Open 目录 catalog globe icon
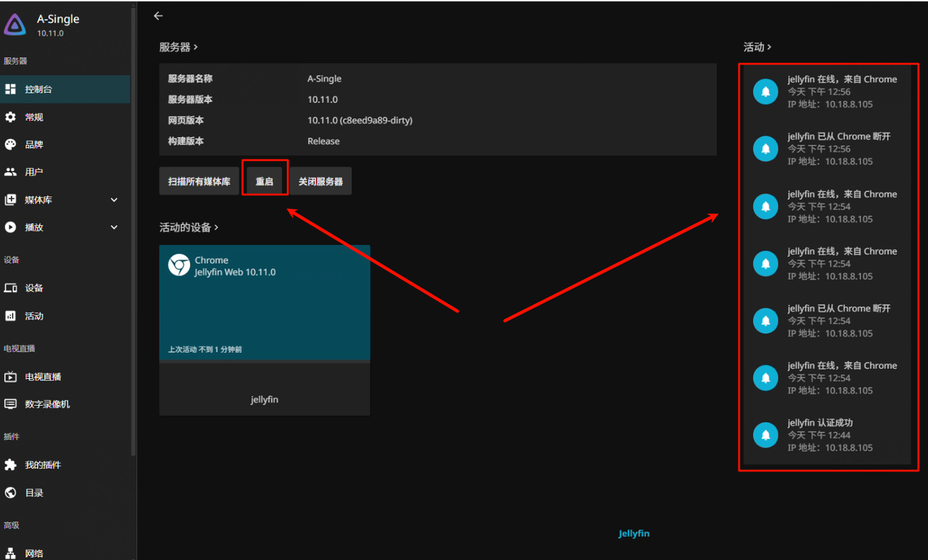Screen dimensions: 928x560 10,493
